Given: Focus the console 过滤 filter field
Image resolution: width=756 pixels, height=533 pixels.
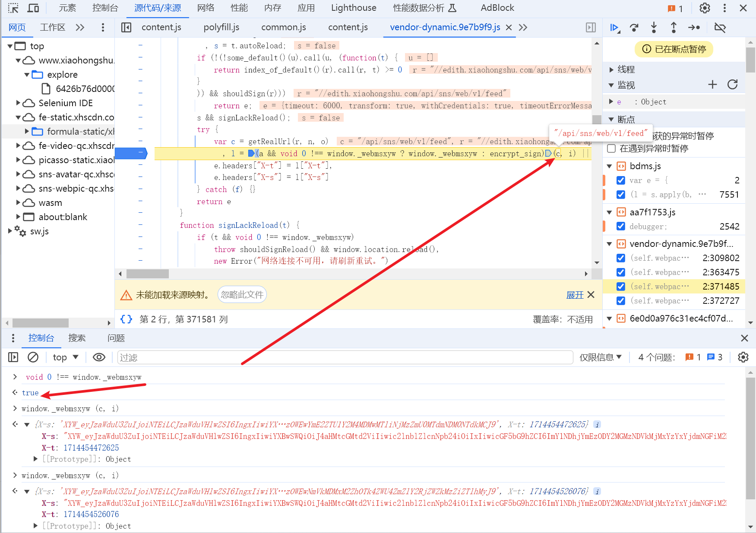Looking at the screenshot, I should (x=345, y=357).
